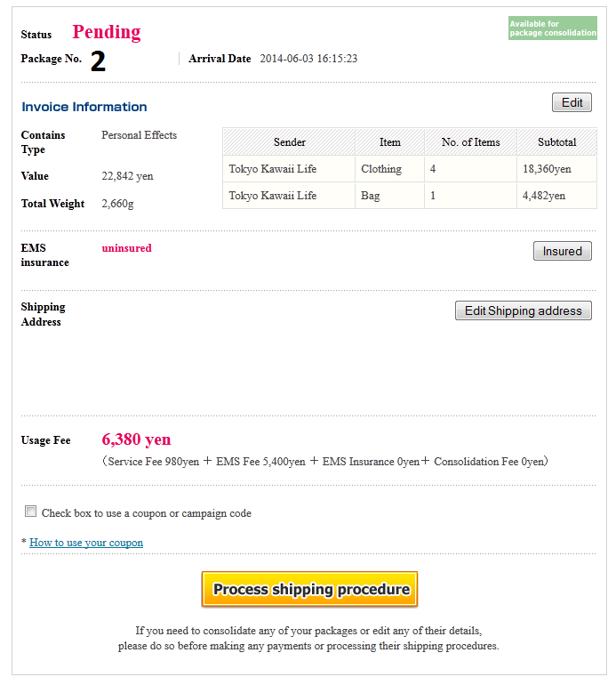The width and height of the screenshot is (616, 685).
Task: Click the Edit button for Invoice Information
Action: click(x=572, y=102)
